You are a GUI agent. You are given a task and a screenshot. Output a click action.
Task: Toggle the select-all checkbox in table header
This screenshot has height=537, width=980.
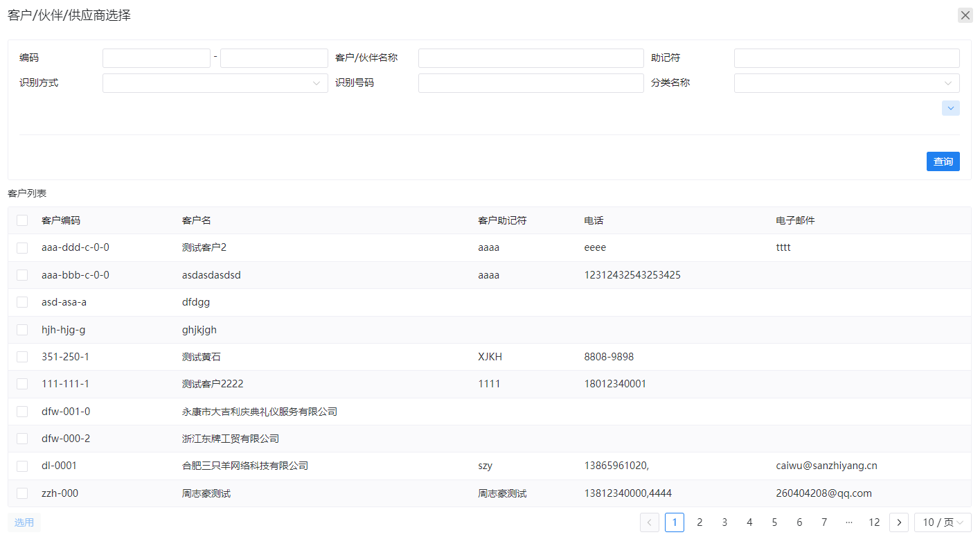pyautogui.click(x=22, y=220)
